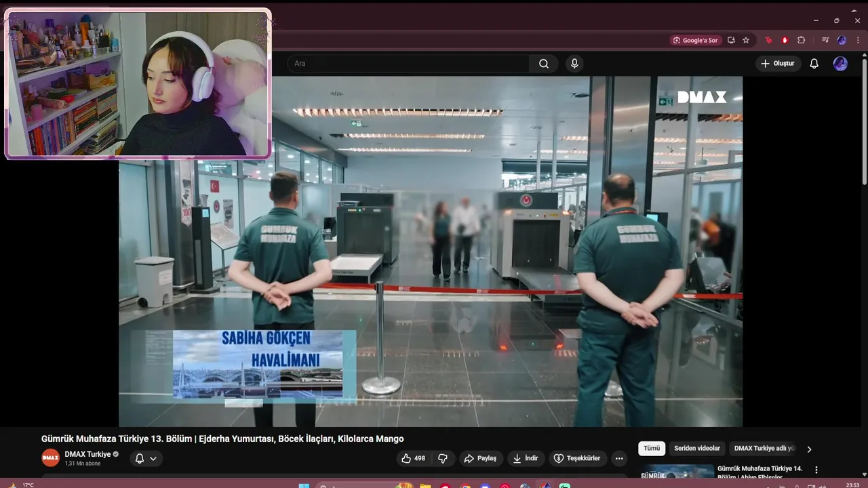The width and height of the screenshot is (868, 488).
Task: Install the app via address bar icon
Action: 731,40
